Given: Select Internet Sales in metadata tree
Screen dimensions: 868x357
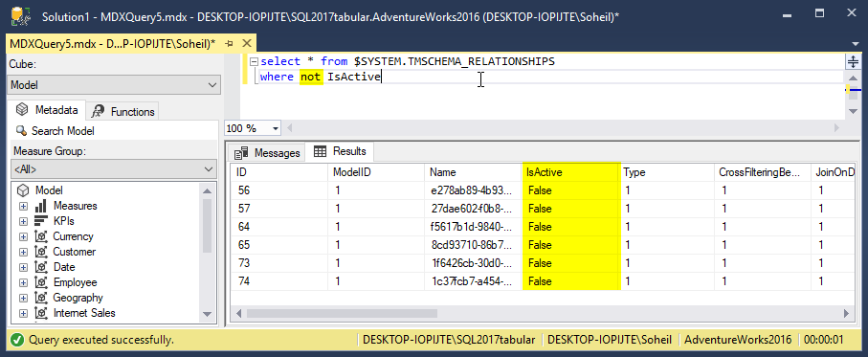Looking at the screenshot, I should pyautogui.click(x=84, y=313).
